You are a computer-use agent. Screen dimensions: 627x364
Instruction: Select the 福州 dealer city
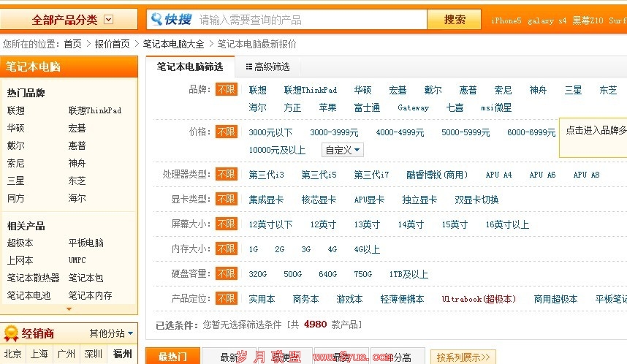[121, 354]
